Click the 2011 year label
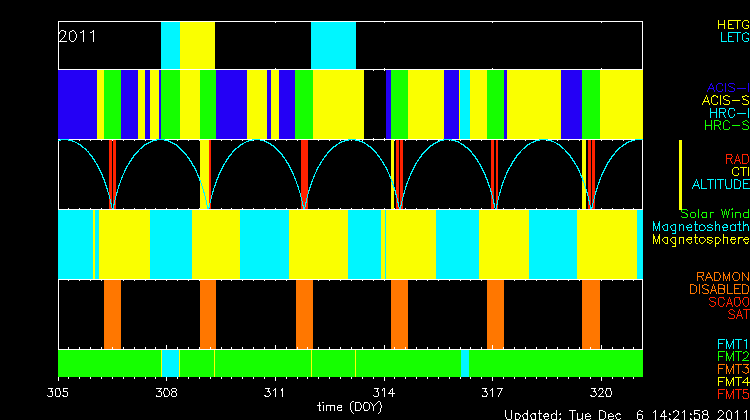The height and width of the screenshot is (420, 750). coord(78,36)
